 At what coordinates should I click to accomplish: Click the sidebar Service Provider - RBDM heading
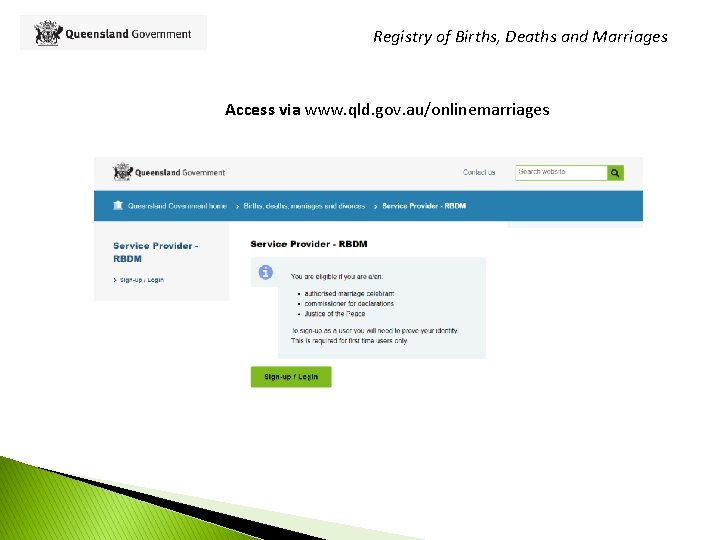(156, 252)
